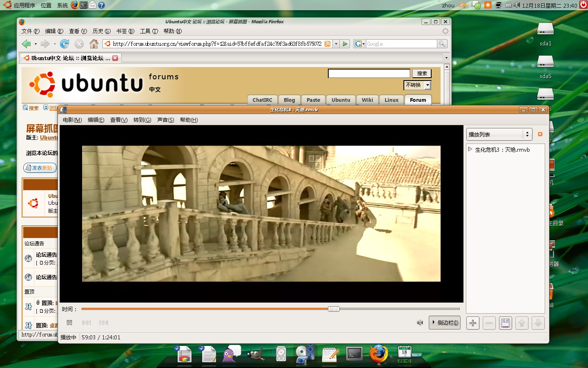Move playlist item up

pos(522,323)
